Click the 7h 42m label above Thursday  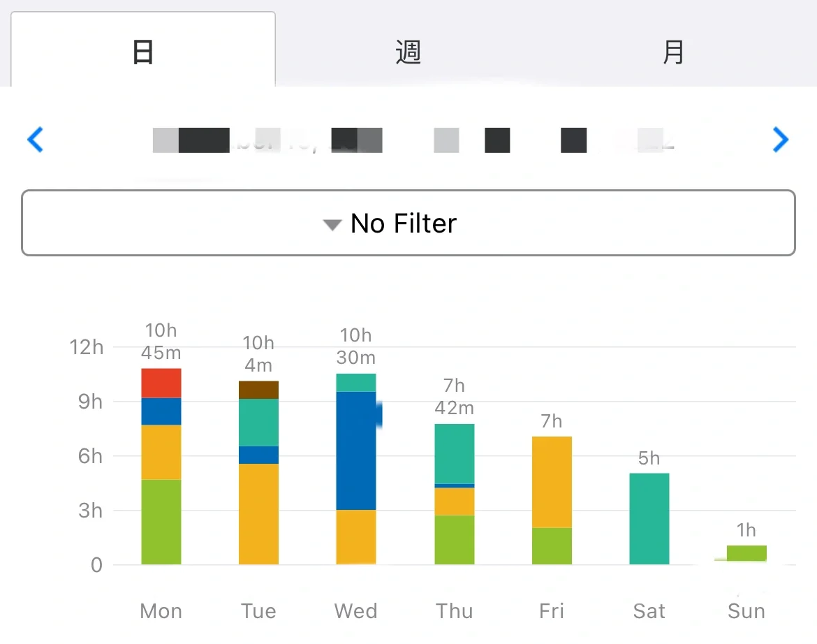[455, 397]
